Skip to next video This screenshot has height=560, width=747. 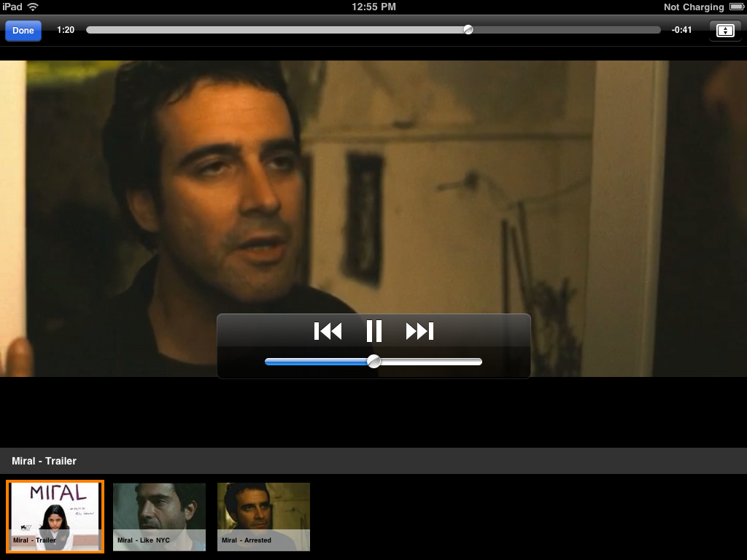[x=419, y=331]
